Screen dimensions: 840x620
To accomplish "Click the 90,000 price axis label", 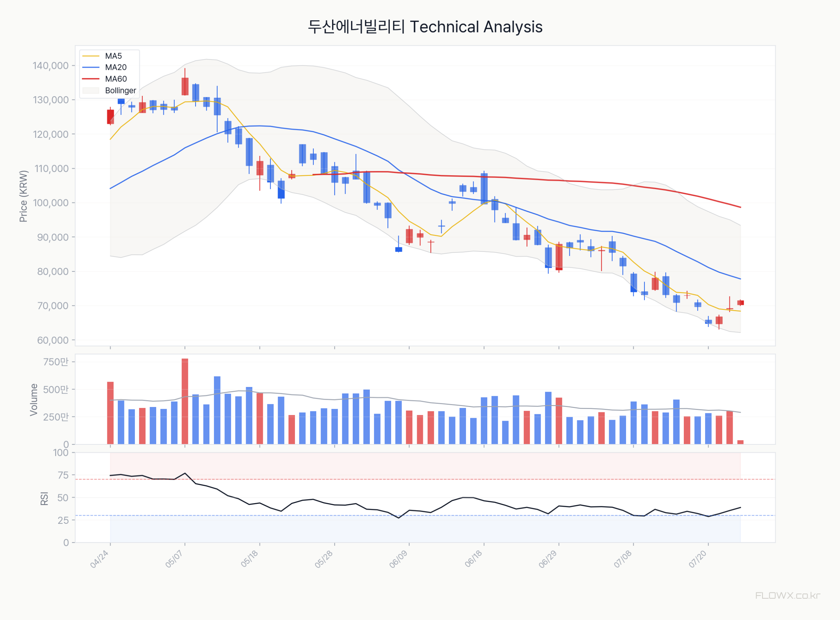I will click(53, 237).
